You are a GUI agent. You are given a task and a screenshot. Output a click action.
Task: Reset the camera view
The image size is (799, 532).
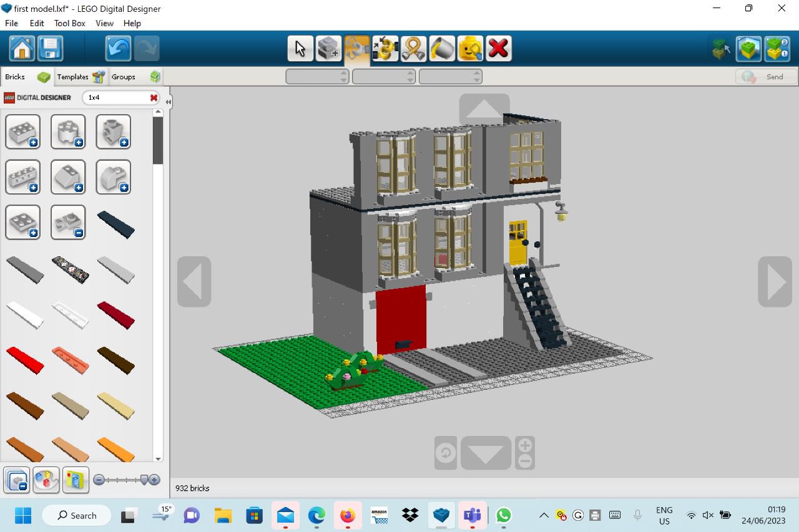pyautogui.click(x=446, y=453)
